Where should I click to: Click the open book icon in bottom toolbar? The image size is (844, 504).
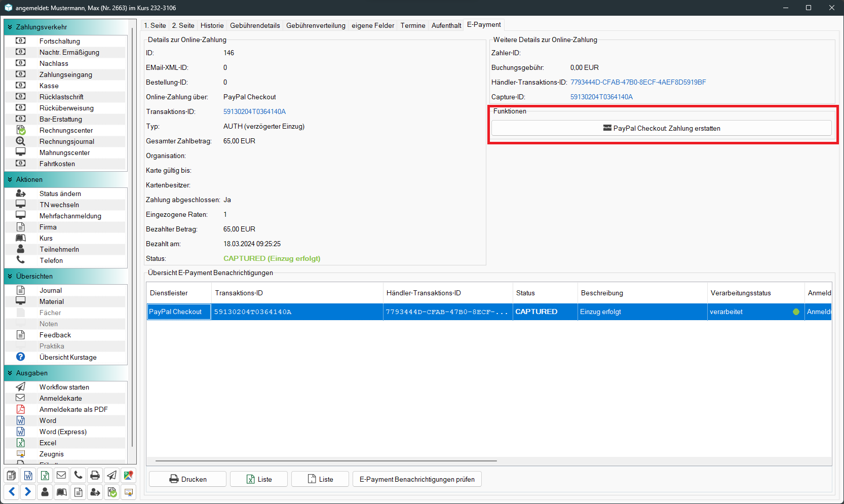pos(61,492)
